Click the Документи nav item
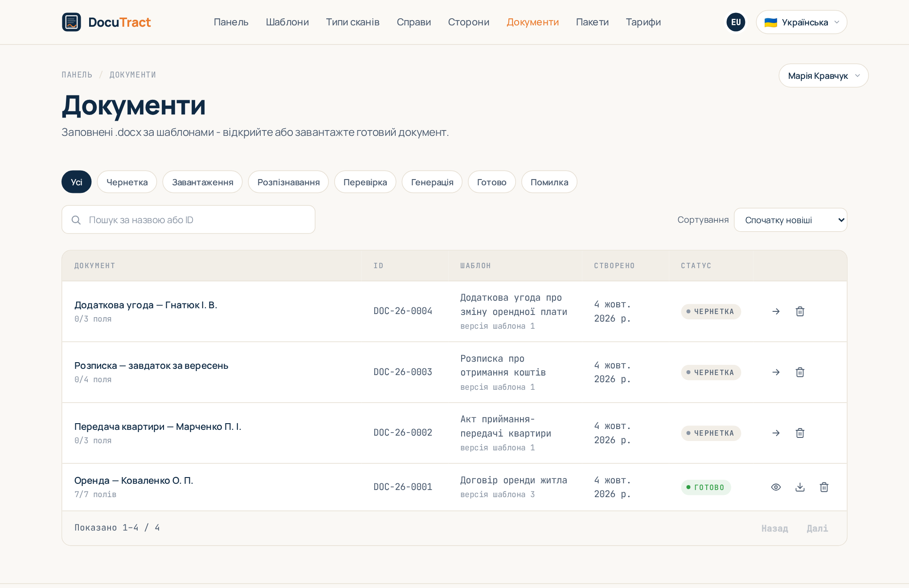This screenshot has width=909, height=588. click(532, 22)
